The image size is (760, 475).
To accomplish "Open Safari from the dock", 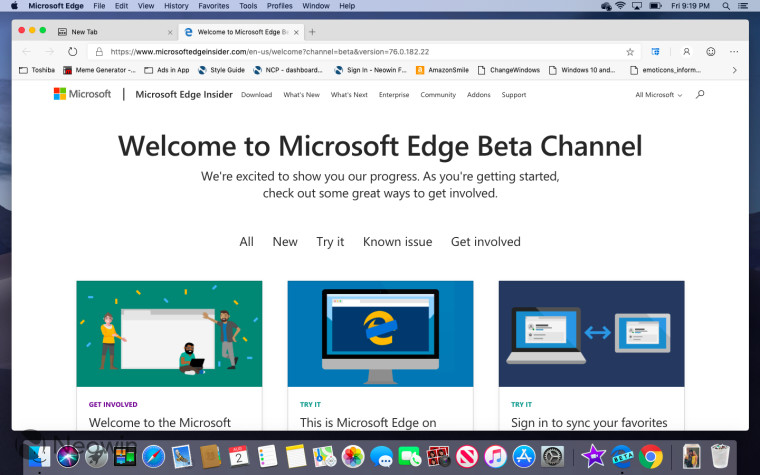I will click(153, 456).
